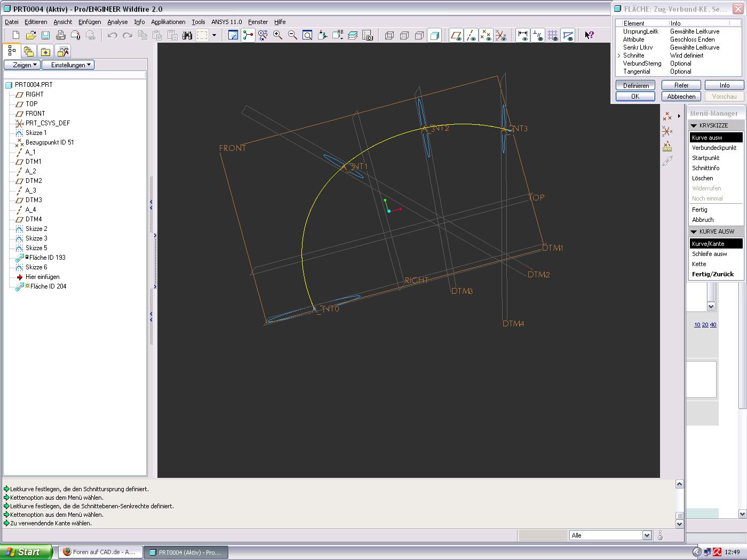Select Skizze 5 in the model tree
The height and width of the screenshot is (560, 747).
click(36, 248)
